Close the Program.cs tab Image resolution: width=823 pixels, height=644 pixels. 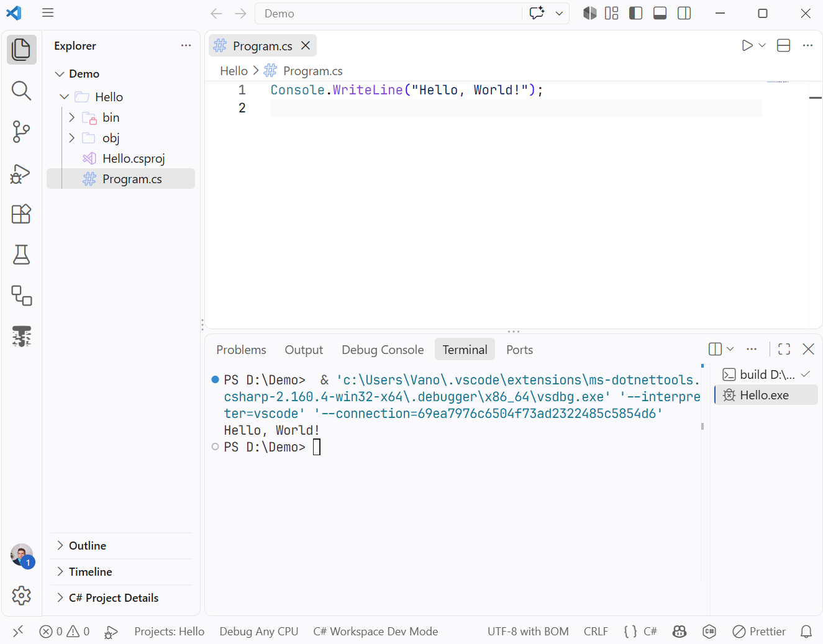click(x=306, y=45)
